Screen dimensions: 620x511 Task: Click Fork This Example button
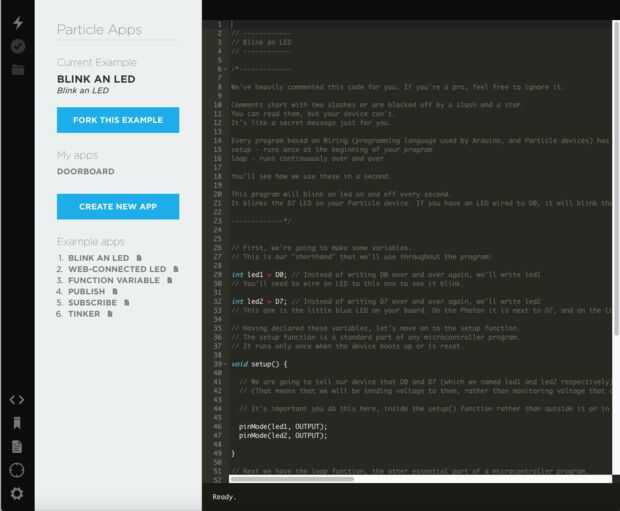click(118, 120)
